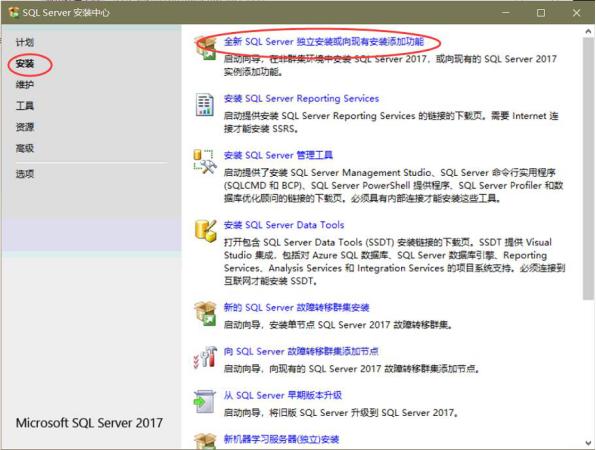Start 从 SQL Server 早期版本升级 link

[282, 395]
